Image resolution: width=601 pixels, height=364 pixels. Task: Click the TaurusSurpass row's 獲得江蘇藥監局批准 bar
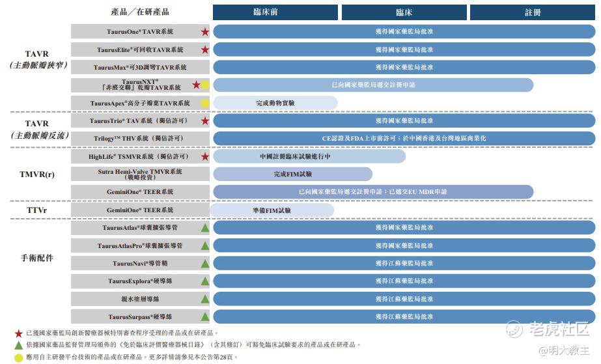[404, 316]
